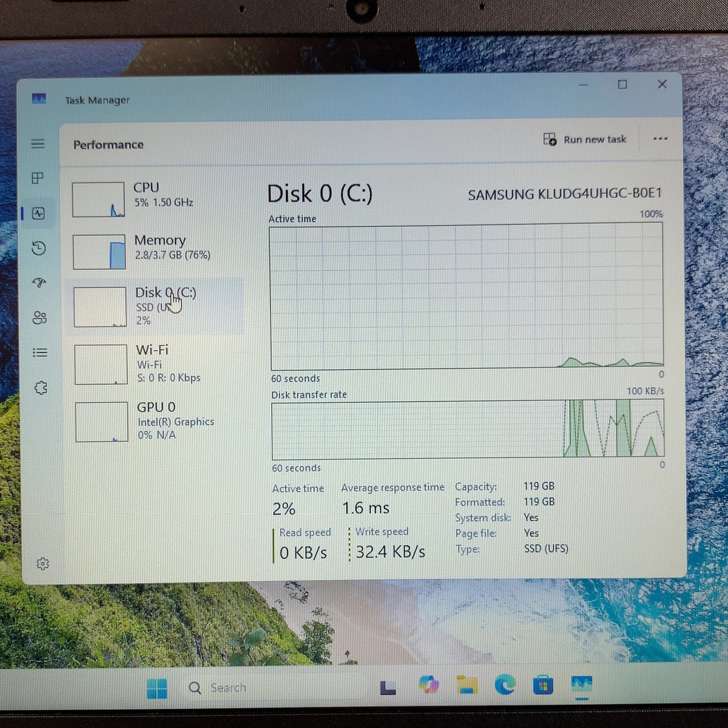The image size is (728, 728).
Task: Click the 1.6 ms average response time value
Action: [366, 508]
